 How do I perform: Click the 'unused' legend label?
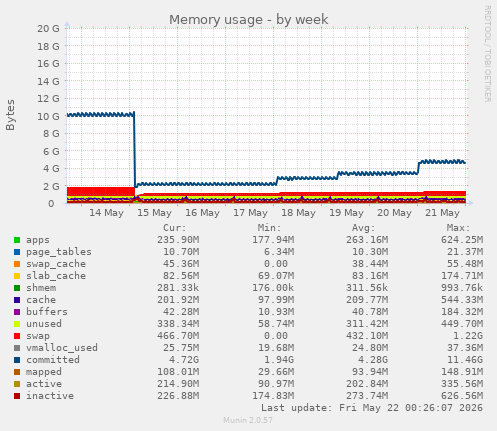click(44, 324)
